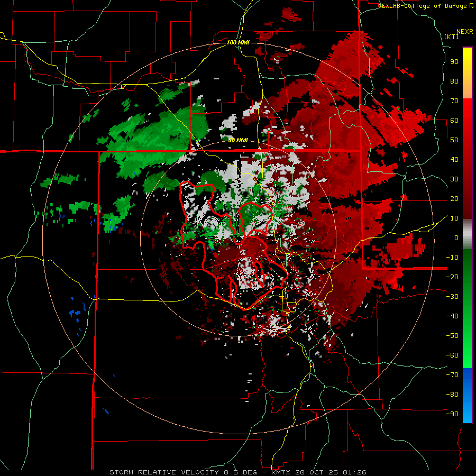
Task: Click the -60 value on velocity scale
Action: coord(452,355)
